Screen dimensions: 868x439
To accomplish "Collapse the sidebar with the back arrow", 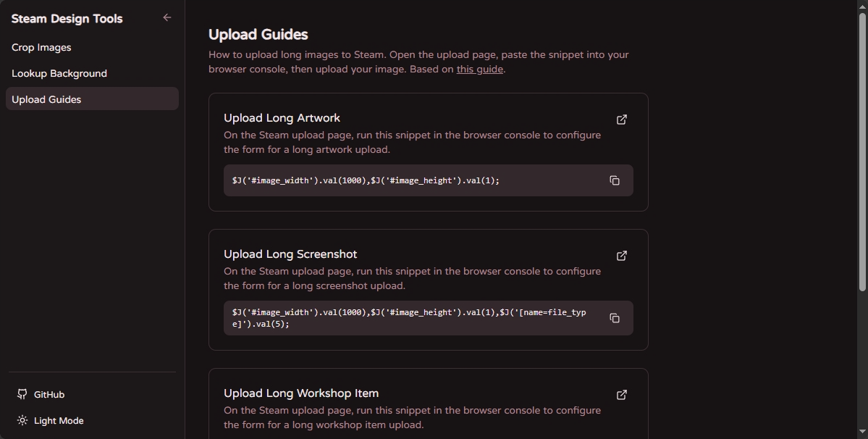I will 167,17.
